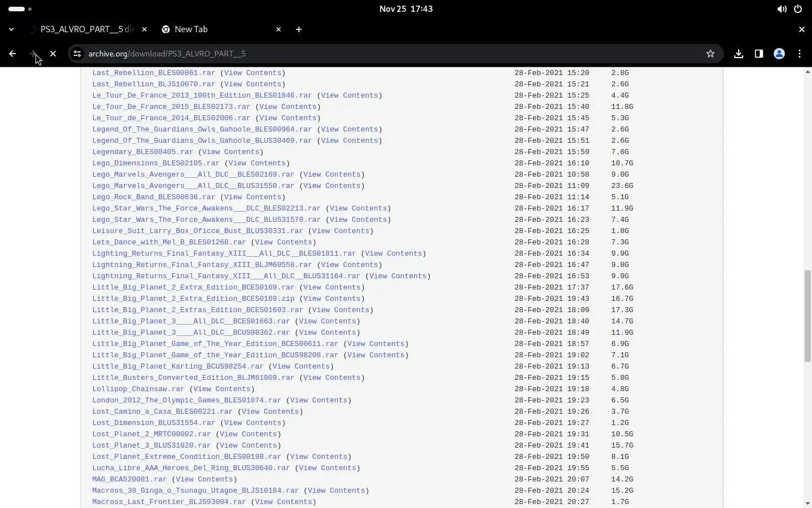Toggle the browser side panel
Screen dimensions: 812x508
point(759,54)
